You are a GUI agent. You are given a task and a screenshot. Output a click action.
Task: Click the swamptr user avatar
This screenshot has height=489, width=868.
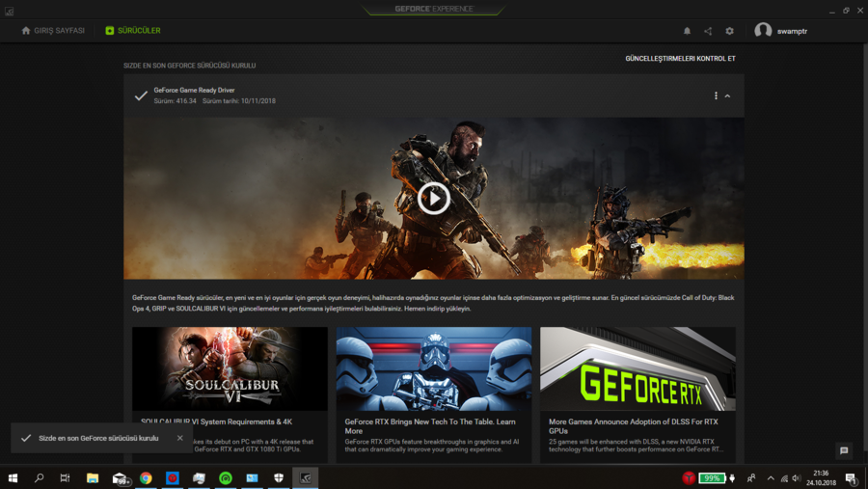(x=763, y=31)
